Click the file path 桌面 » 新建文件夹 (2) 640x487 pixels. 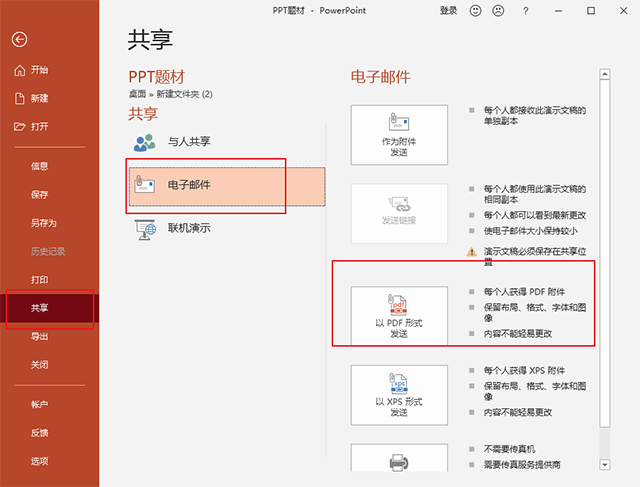[171, 94]
